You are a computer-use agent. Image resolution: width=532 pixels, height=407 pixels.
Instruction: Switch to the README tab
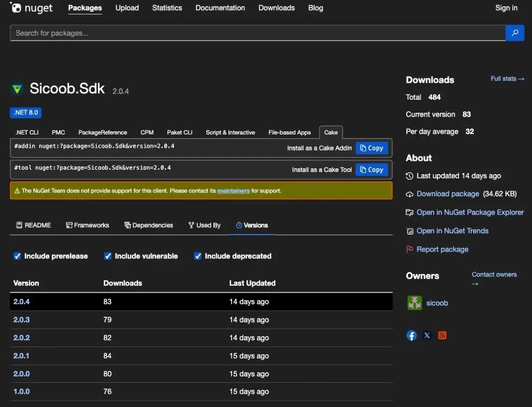tap(33, 225)
